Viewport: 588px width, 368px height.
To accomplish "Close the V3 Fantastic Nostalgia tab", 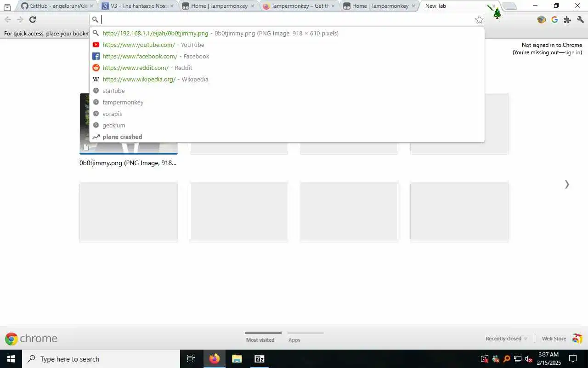I will tap(172, 6).
